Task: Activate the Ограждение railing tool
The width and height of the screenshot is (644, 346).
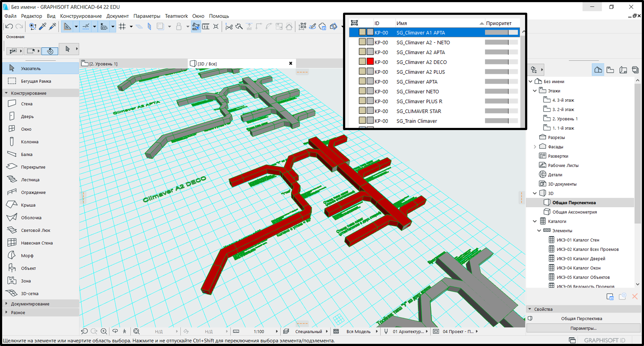Action: tap(41, 192)
